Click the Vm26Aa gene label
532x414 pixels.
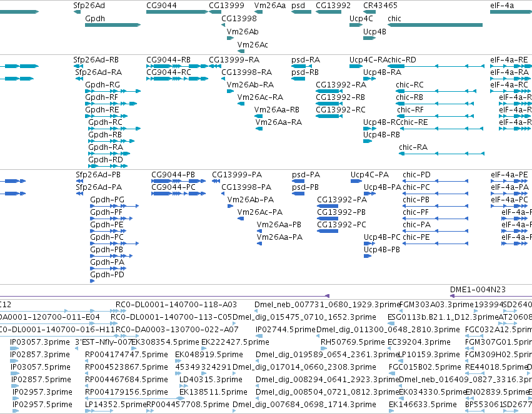pos(270,6)
